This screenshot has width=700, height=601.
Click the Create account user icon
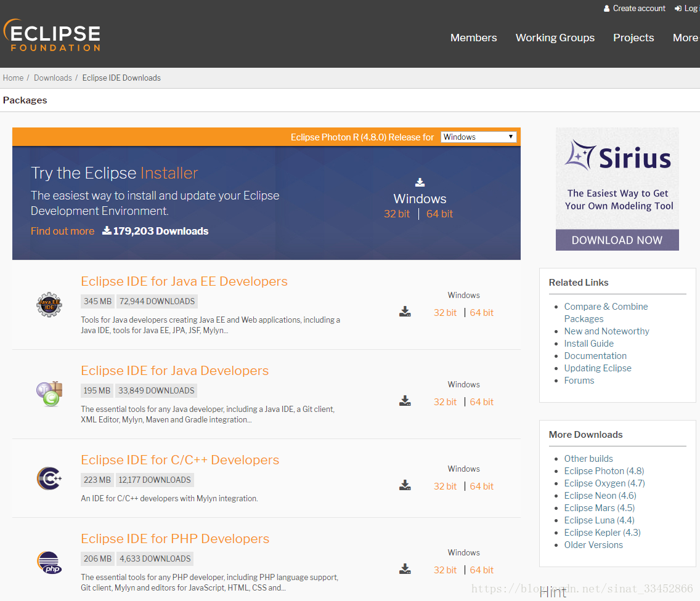606,9
